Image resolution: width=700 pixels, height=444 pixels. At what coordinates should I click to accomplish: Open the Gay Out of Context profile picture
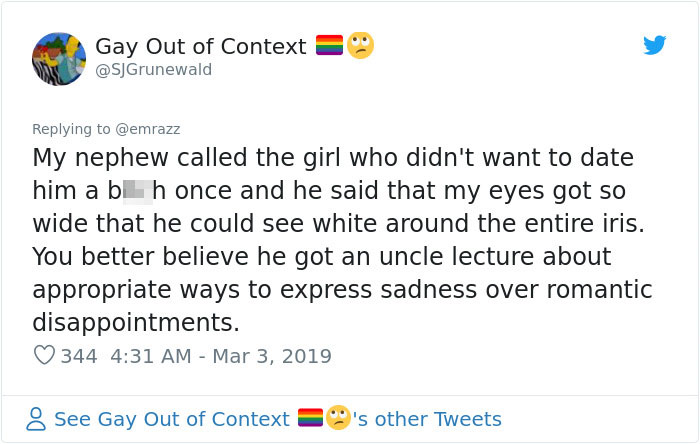click(59, 58)
